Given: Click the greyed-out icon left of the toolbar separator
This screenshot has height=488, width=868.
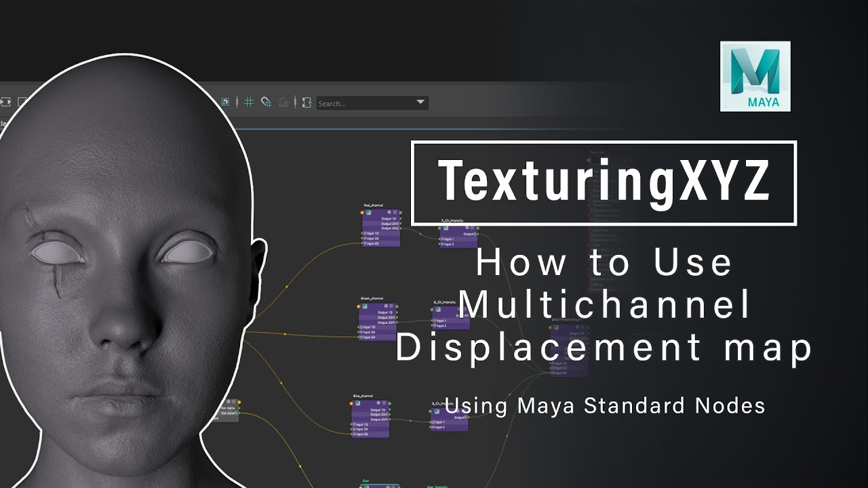Looking at the screenshot, I should coord(283,102).
